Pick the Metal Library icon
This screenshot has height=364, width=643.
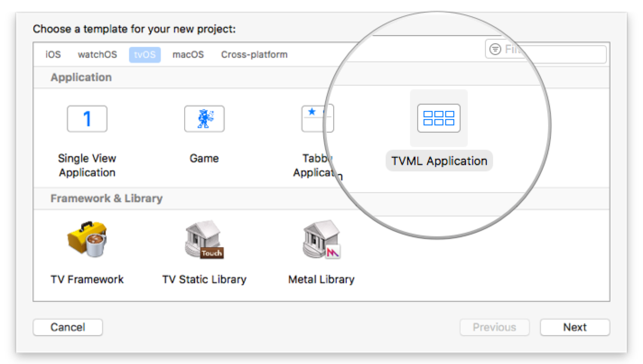321,239
